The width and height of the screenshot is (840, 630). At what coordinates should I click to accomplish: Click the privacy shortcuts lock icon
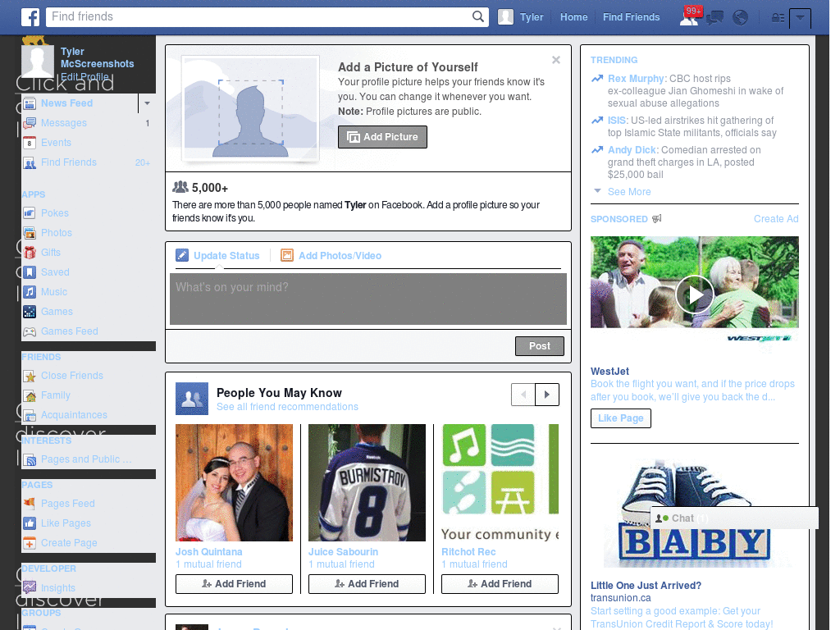click(x=778, y=18)
